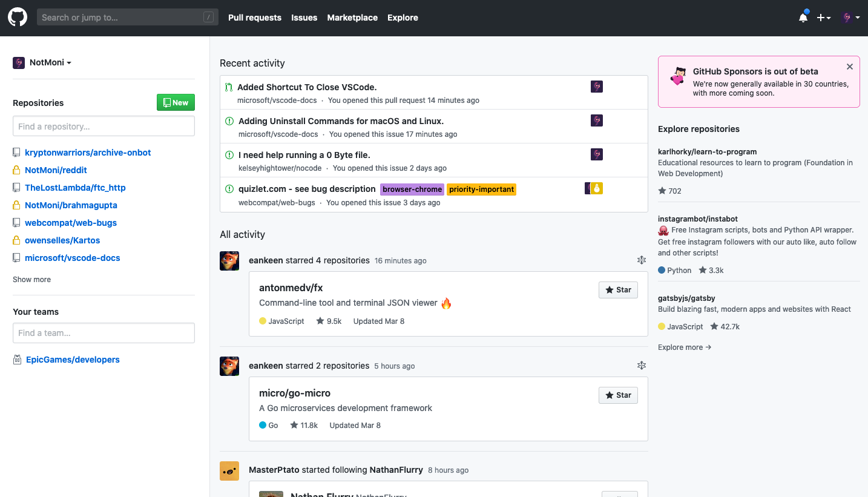
Task: Click the yellow JavaScript language dot under antonmedv/fx
Action: pos(262,321)
